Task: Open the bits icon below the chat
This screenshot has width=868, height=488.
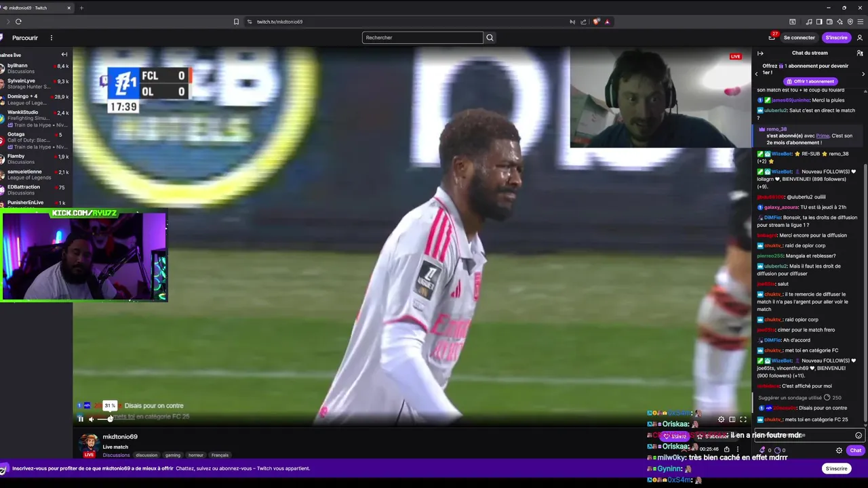Action: (764, 450)
